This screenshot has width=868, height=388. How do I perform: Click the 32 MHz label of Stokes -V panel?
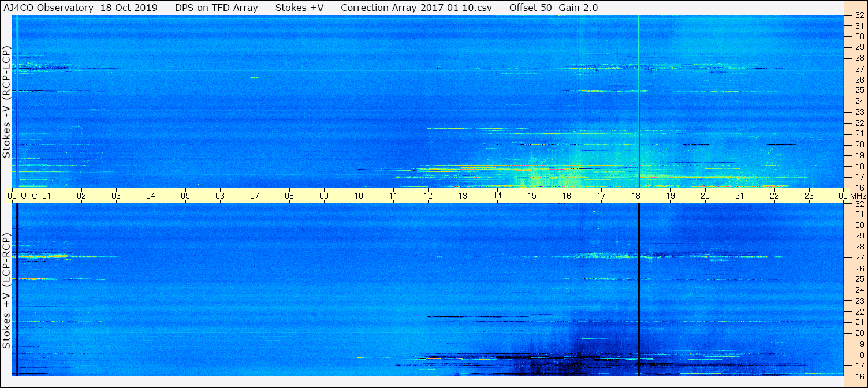tap(859, 16)
